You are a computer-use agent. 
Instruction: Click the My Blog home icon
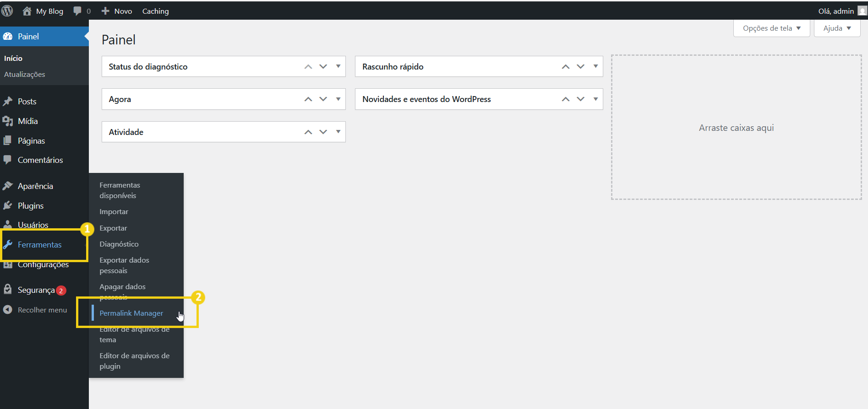click(27, 11)
